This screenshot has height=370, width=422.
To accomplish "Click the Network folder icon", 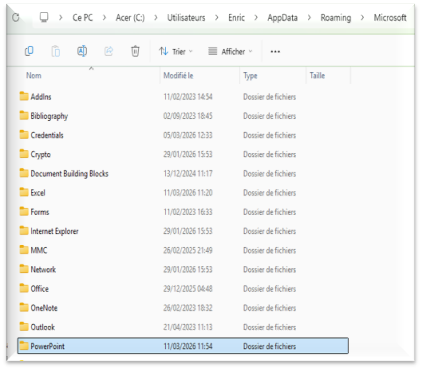I will pyautogui.click(x=24, y=269).
